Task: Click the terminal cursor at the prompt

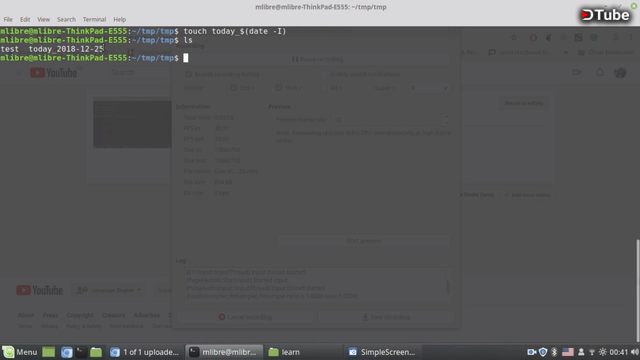Action: coord(186,58)
